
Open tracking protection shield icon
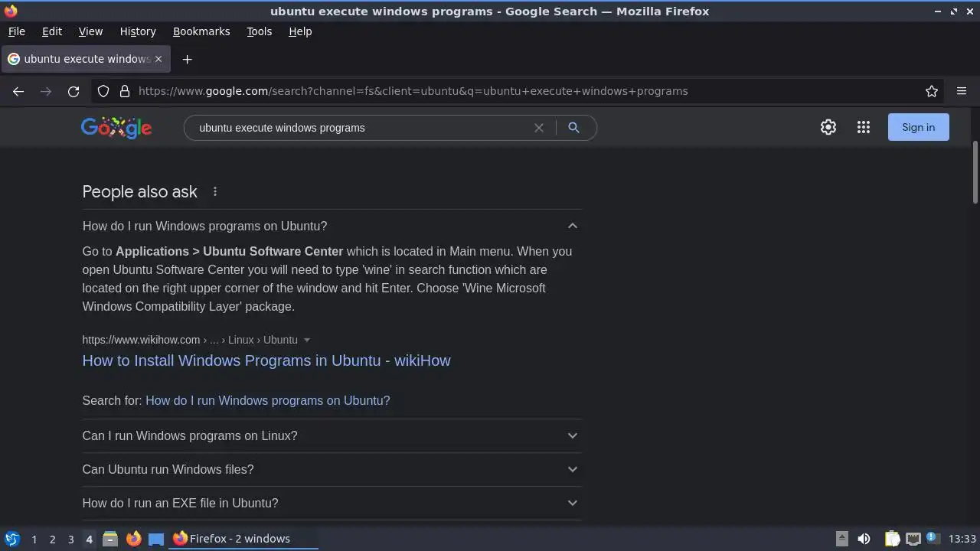(103, 91)
